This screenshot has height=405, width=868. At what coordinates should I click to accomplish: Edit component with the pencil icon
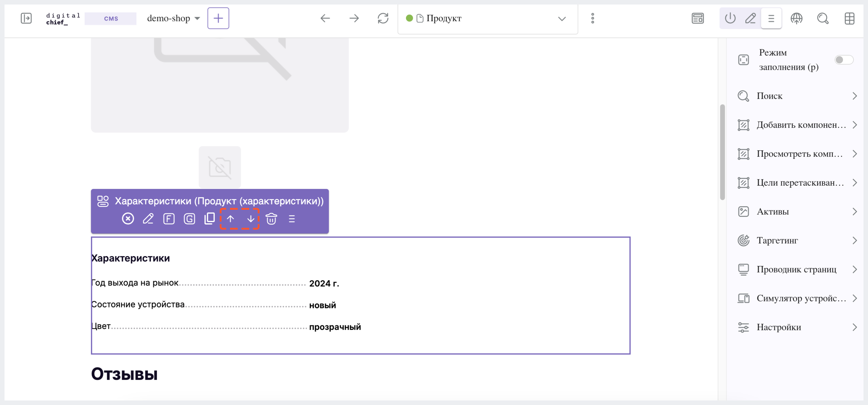point(148,219)
